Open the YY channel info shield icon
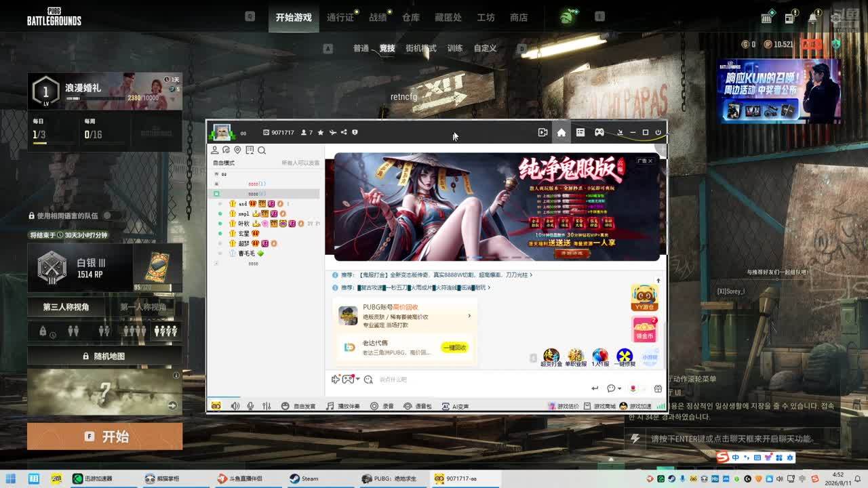 tap(355, 132)
